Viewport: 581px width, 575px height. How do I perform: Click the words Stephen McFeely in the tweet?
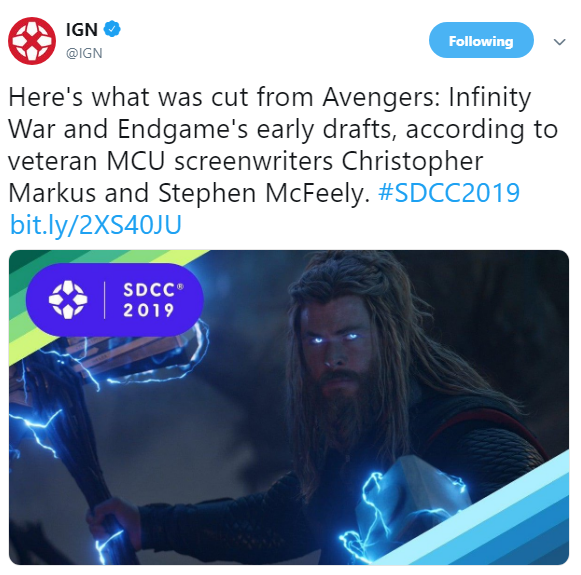click(x=264, y=193)
